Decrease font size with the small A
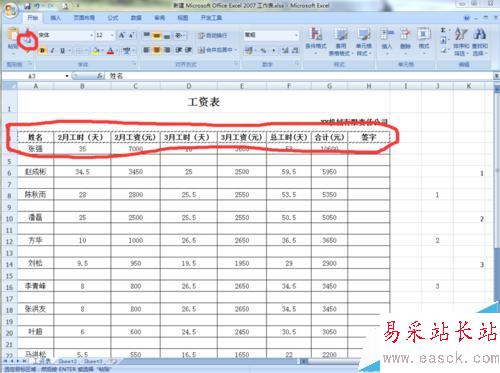 (131, 35)
